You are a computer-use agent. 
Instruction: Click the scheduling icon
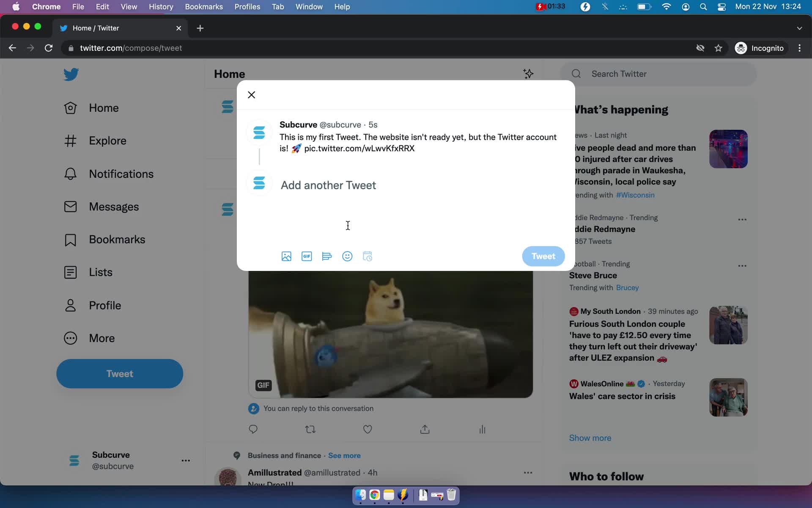(x=367, y=256)
